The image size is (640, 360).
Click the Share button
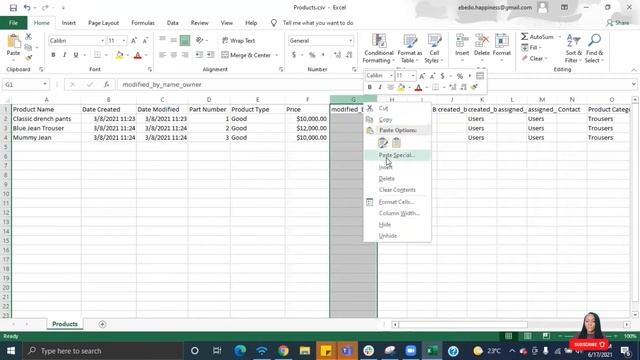[x=618, y=23]
